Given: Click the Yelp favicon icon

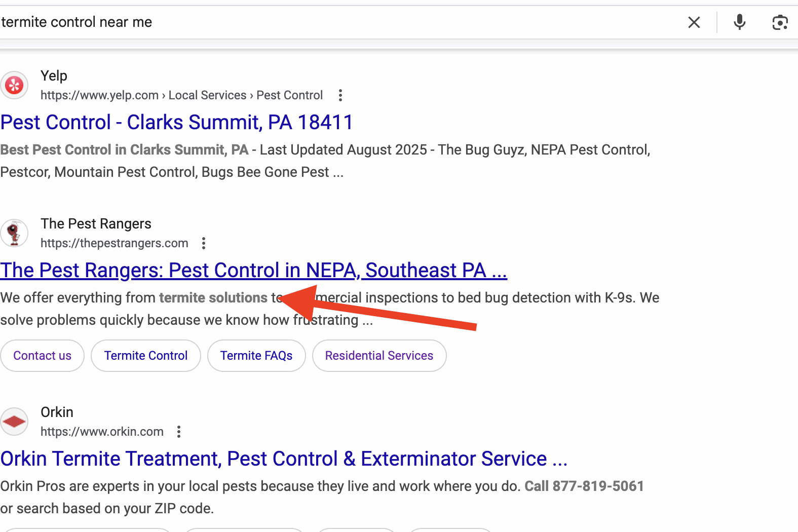Looking at the screenshot, I should pos(14,85).
